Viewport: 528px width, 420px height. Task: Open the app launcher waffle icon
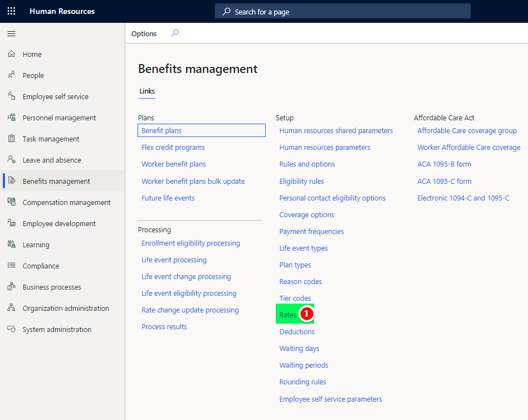tap(12, 11)
